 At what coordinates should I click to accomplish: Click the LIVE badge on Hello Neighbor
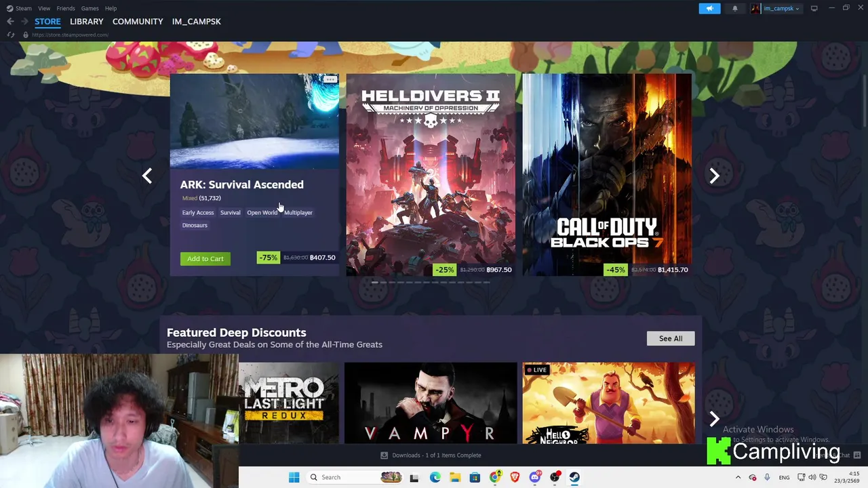537,370
